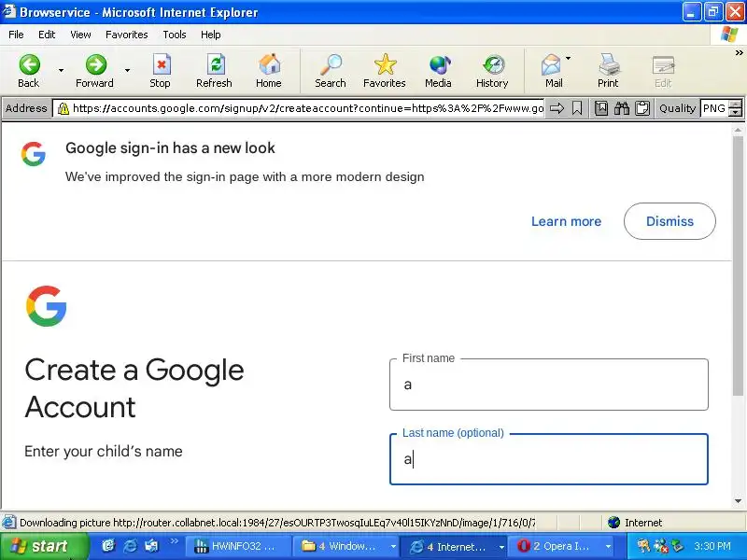The height and width of the screenshot is (560, 747).
Task: Click the Address URL field
Action: 300,108
